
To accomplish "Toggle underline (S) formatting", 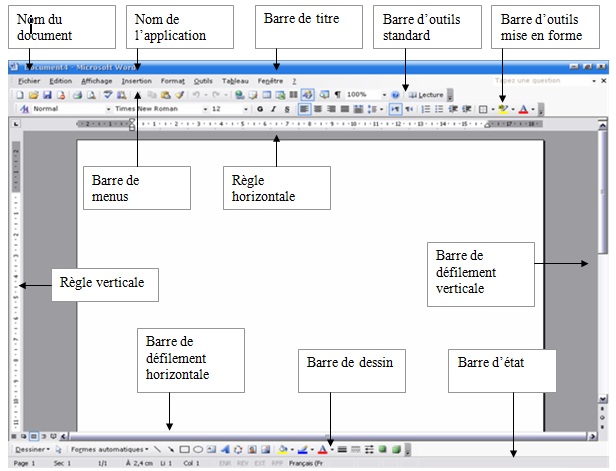I will point(287,109).
